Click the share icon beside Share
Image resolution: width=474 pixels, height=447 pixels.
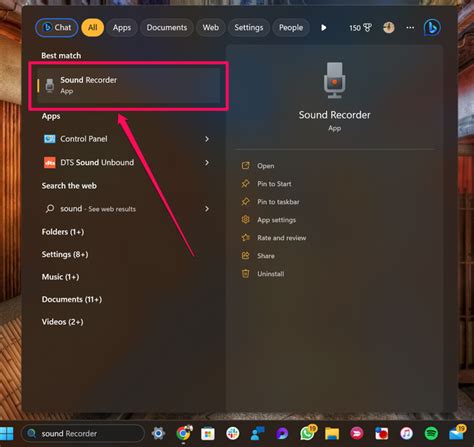246,256
